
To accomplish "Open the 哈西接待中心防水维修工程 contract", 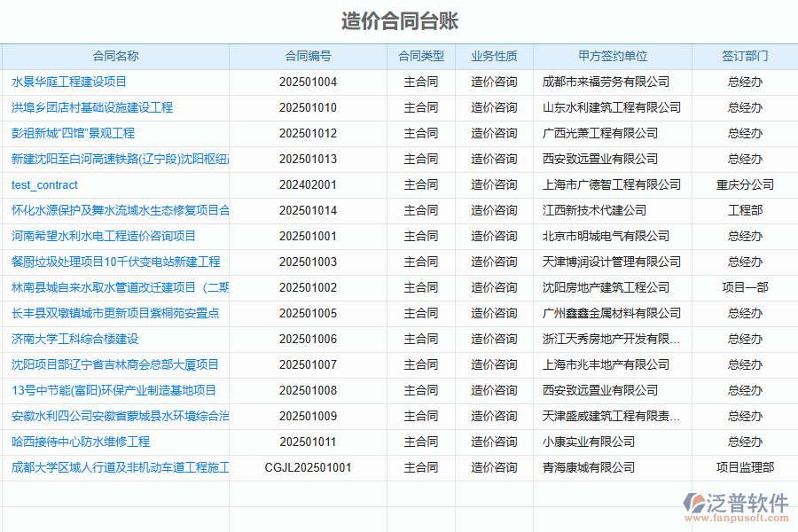I will coord(81,442).
